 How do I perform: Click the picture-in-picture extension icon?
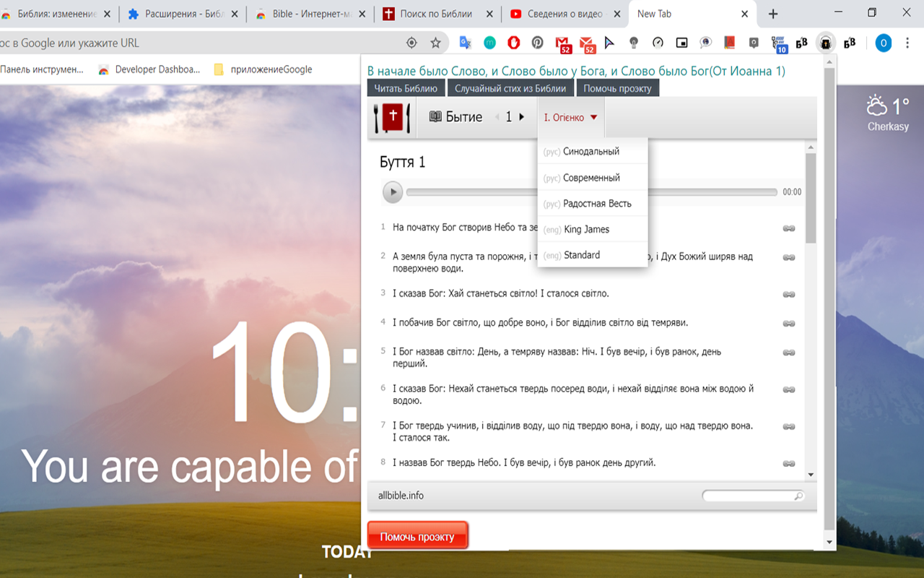(x=681, y=43)
